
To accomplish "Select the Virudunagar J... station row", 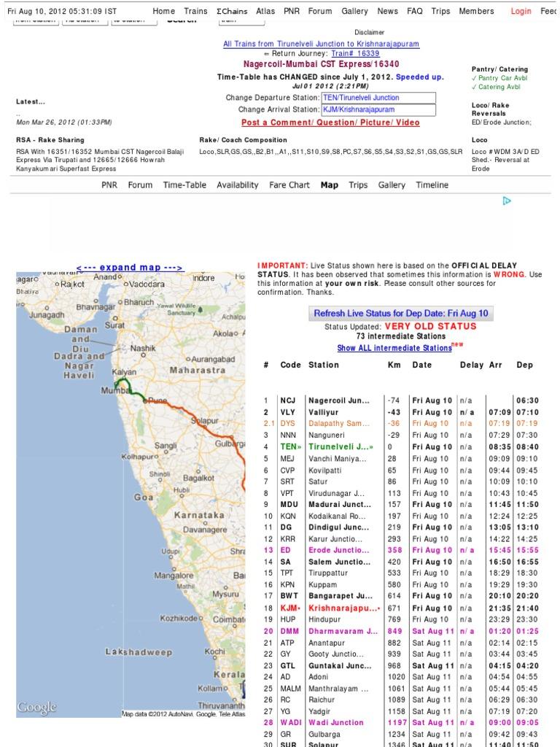I will tap(401, 493).
